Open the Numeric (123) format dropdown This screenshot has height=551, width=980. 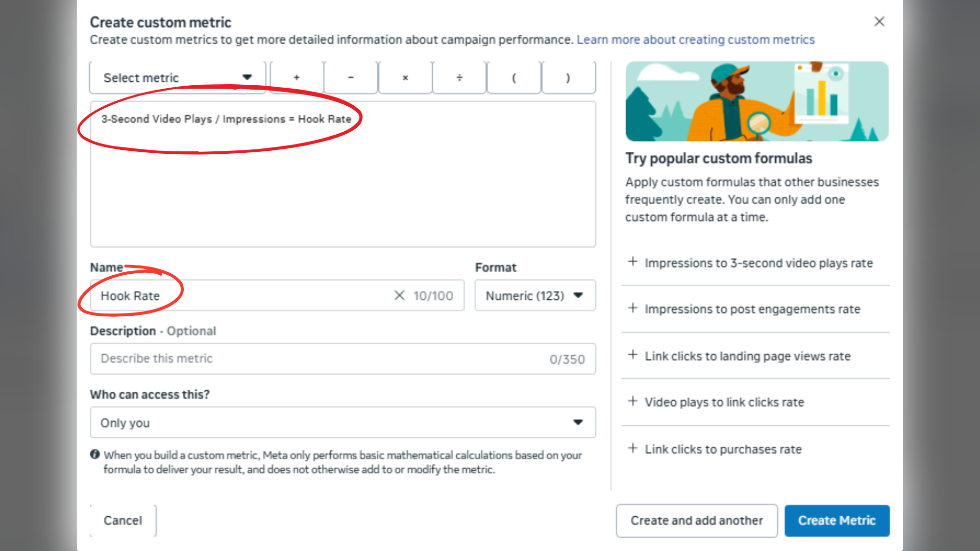[535, 295]
